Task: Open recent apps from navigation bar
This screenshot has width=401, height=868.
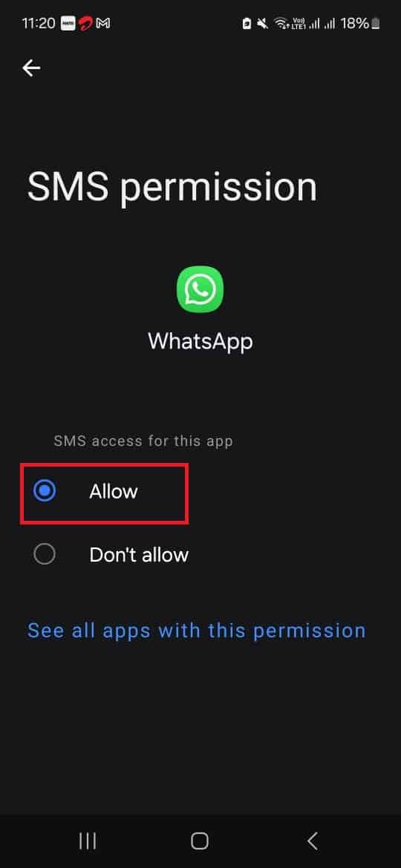Action: [88, 841]
